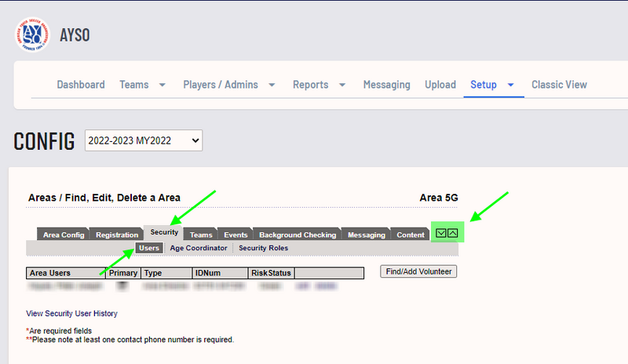Open the Events tab
Viewport: 628px width, 364px height.
tap(235, 235)
